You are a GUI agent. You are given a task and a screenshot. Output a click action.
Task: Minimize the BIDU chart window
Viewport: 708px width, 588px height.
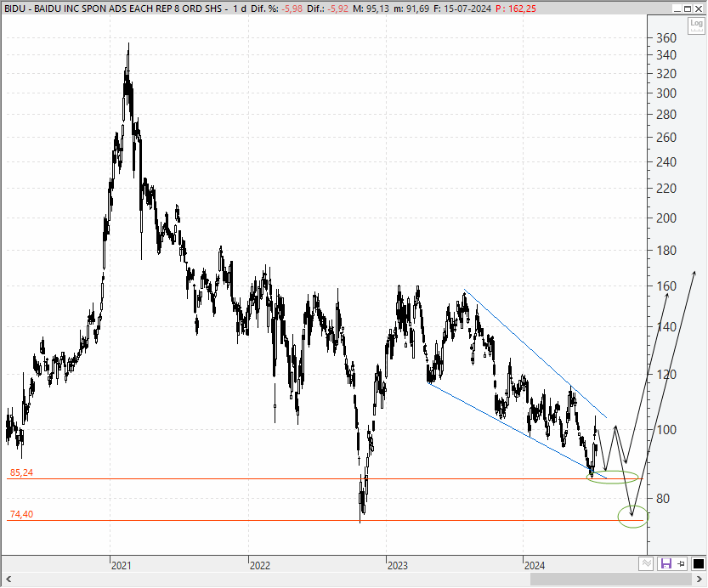[x=677, y=8]
